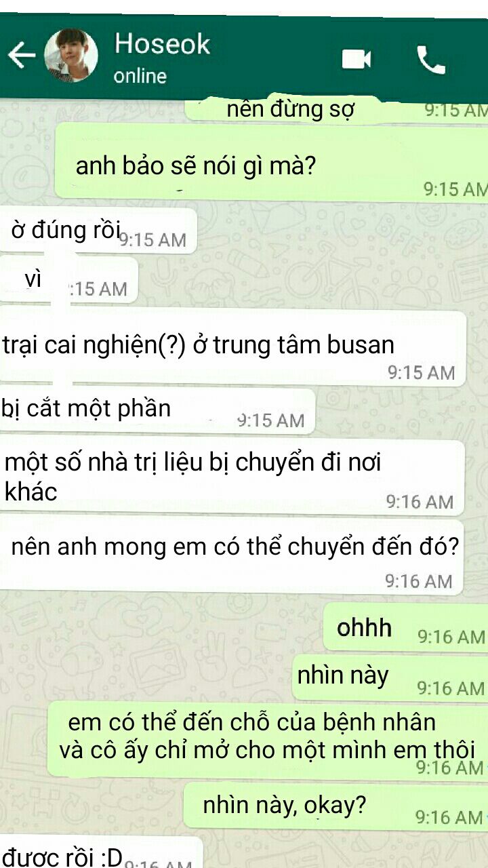Select the sent message 'nhìn này'
Image resolution: width=488 pixels, height=868 pixels.
point(390,678)
